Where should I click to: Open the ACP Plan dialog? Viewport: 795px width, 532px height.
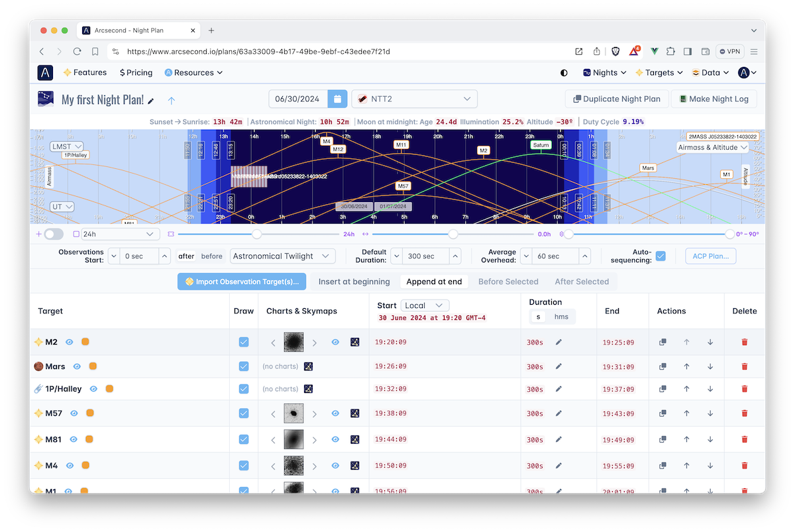click(x=710, y=256)
